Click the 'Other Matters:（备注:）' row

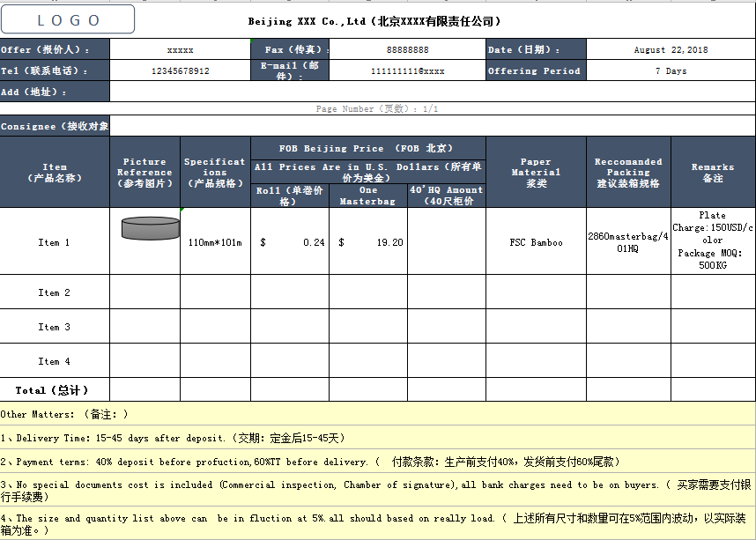pyautogui.click(x=377, y=414)
